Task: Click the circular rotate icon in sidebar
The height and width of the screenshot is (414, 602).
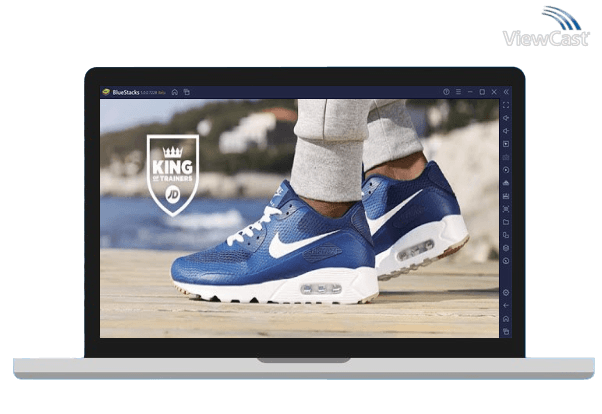Action: [506, 261]
